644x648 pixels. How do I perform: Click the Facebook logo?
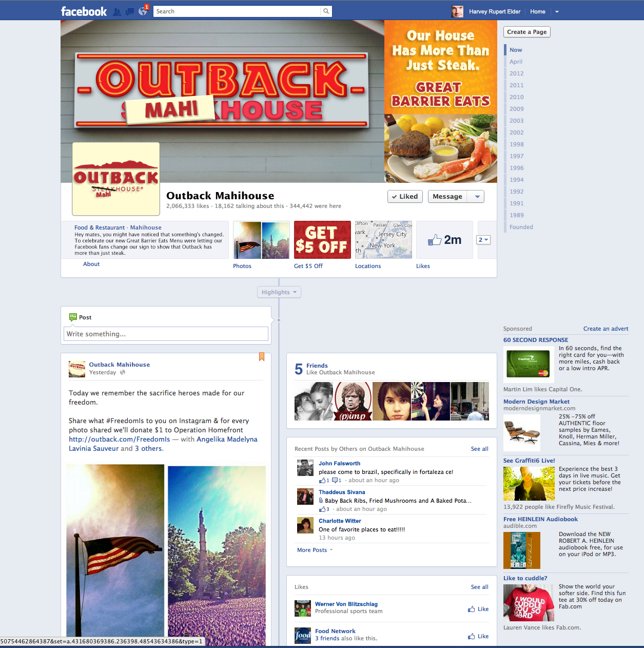click(x=84, y=11)
